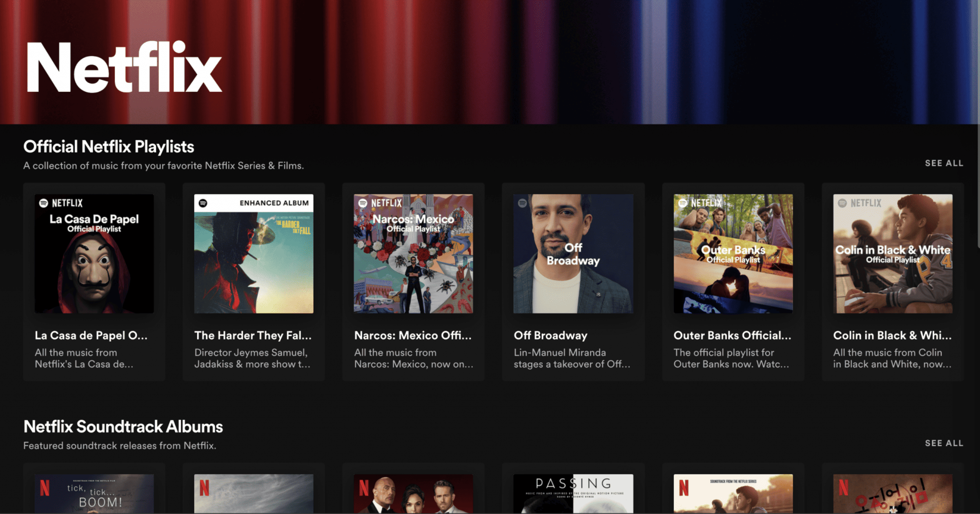The image size is (980, 514).
Task: Open the Red Notice soundtrack cover with three actors
Action: pyautogui.click(x=413, y=494)
